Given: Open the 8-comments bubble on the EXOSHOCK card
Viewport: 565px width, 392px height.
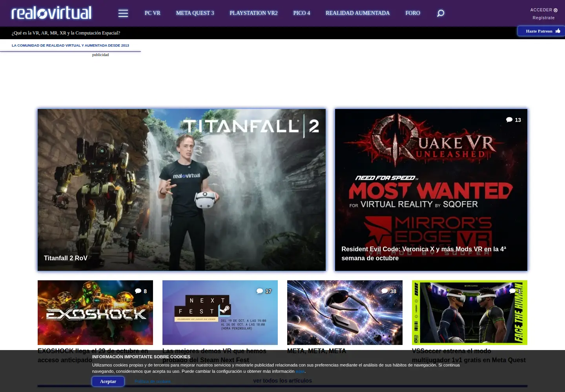Looking at the screenshot, I should point(141,291).
